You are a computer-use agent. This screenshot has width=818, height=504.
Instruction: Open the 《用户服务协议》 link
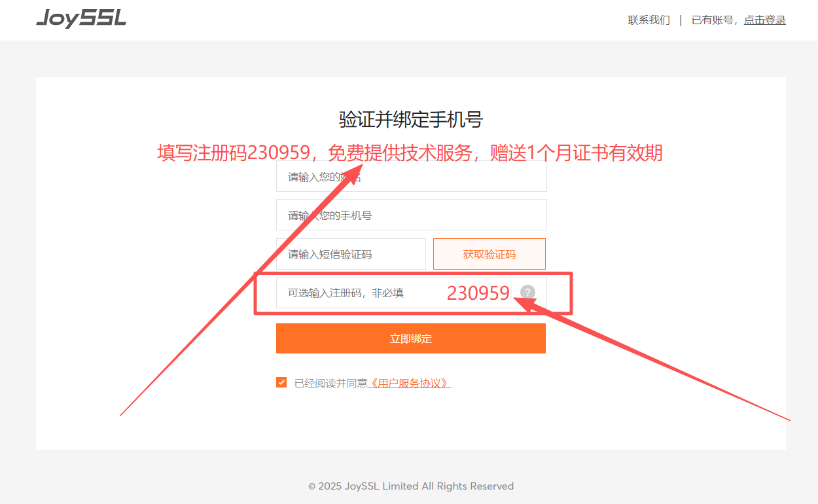(x=409, y=384)
